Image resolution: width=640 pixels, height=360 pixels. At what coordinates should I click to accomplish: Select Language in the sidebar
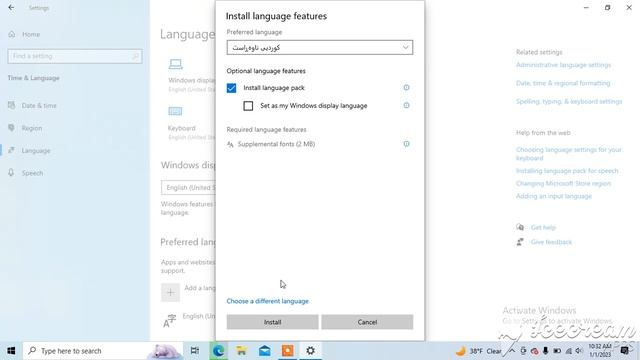(x=36, y=151)
